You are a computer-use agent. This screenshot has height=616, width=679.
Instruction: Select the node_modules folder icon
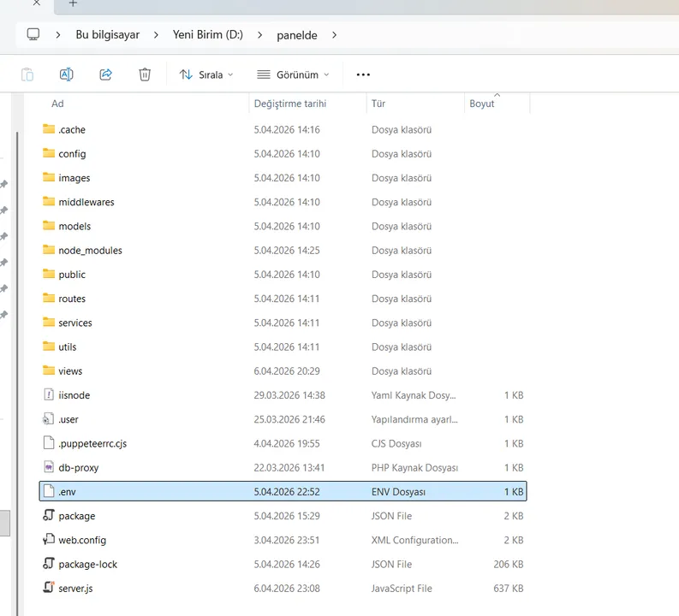click(x=49, y=250)
